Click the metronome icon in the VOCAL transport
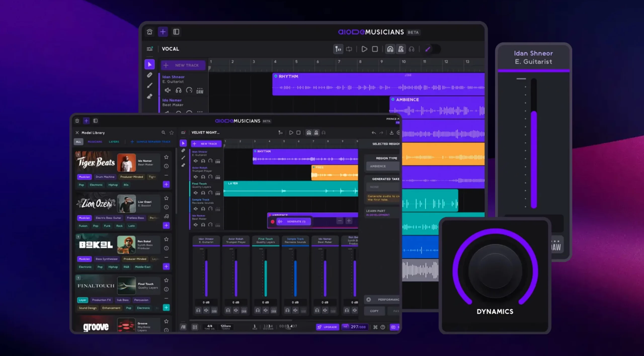644x356 pixels. tap(401, 49)
